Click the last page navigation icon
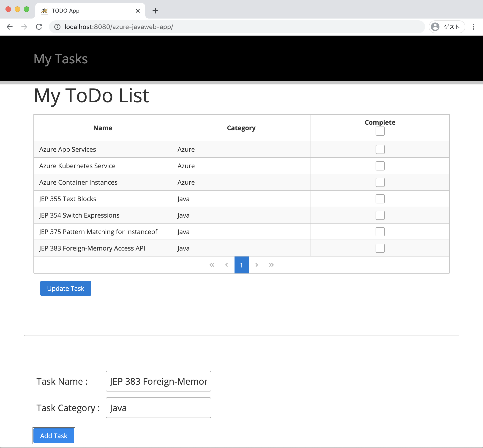The width and height of the screenshot is (483, 448). pyautogui.click(x=271, y=265)
